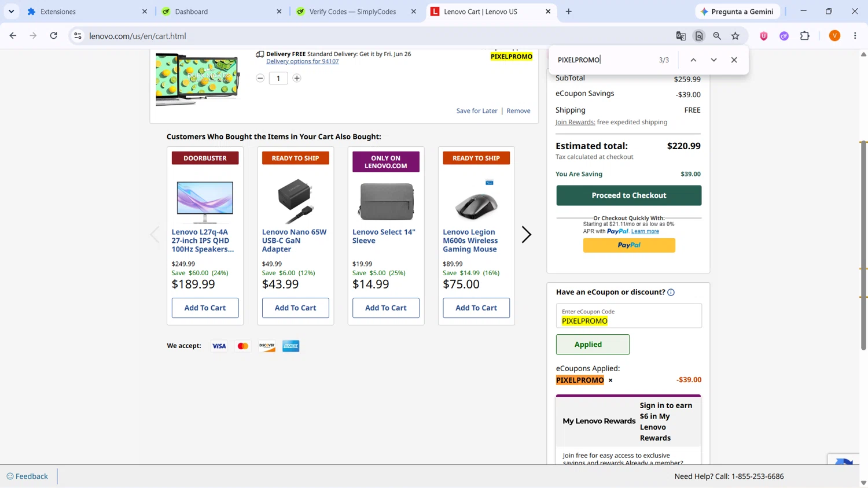
Task: Open the zoom magnifier icon
Action: pyautogui.click(x=717, y=36)
